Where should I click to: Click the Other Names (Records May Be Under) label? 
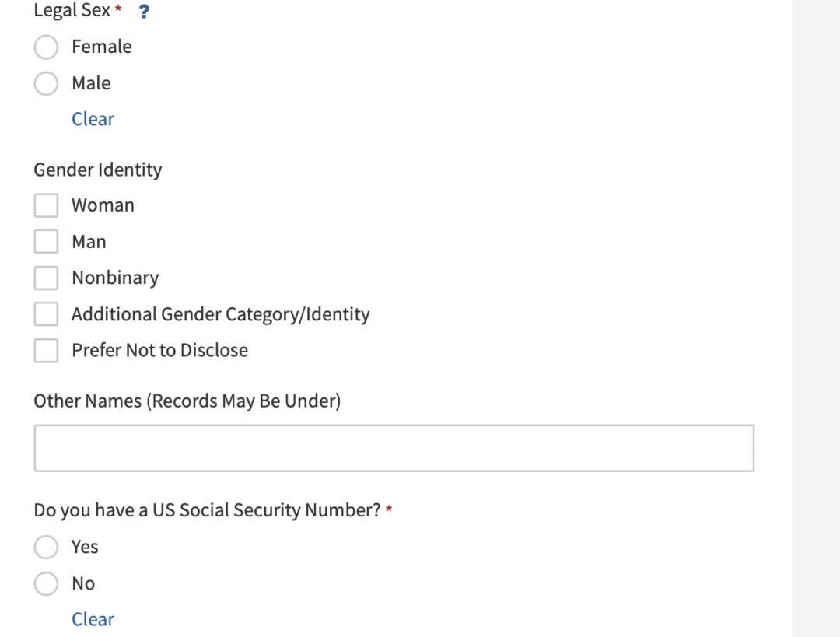pos(187,401)
